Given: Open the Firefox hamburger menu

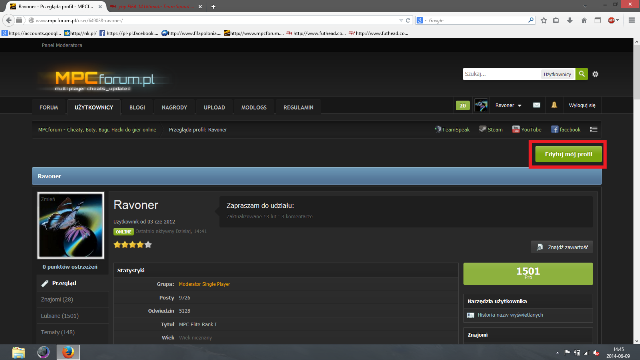Looking at the screenshot, I should click(x=631, y=20).
